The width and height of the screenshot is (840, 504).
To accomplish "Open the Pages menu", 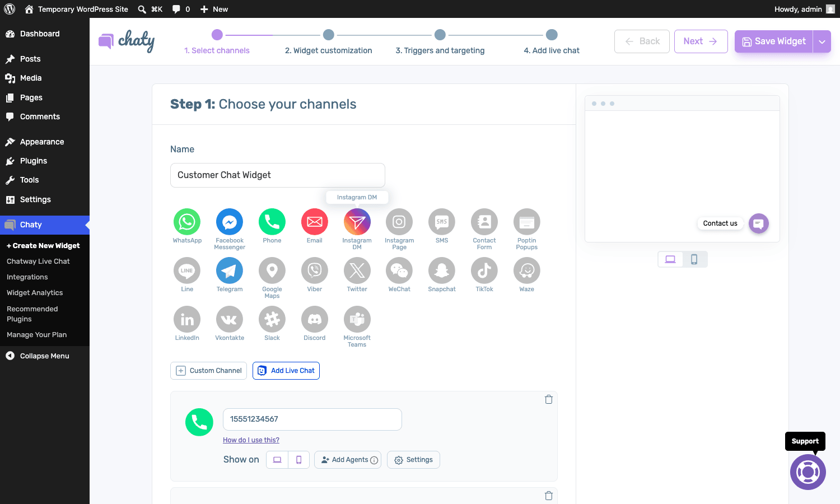I will click(x=45, y=97).
